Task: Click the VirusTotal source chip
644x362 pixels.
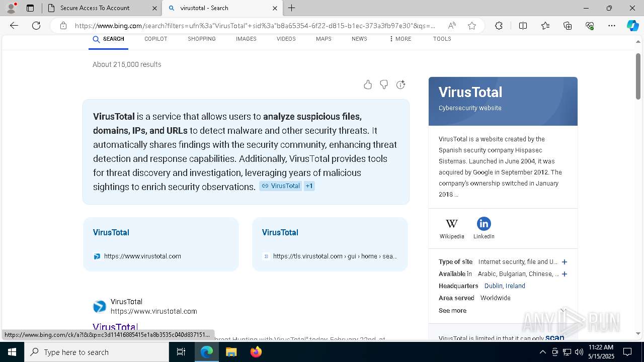Action: (280, 186)
